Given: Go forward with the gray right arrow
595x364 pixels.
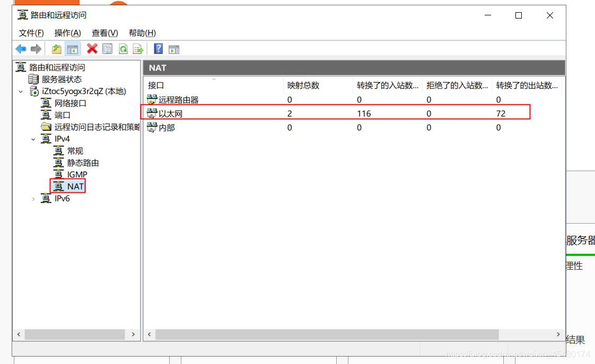Looking at the screenshot, I should click(x=36, y=49).
